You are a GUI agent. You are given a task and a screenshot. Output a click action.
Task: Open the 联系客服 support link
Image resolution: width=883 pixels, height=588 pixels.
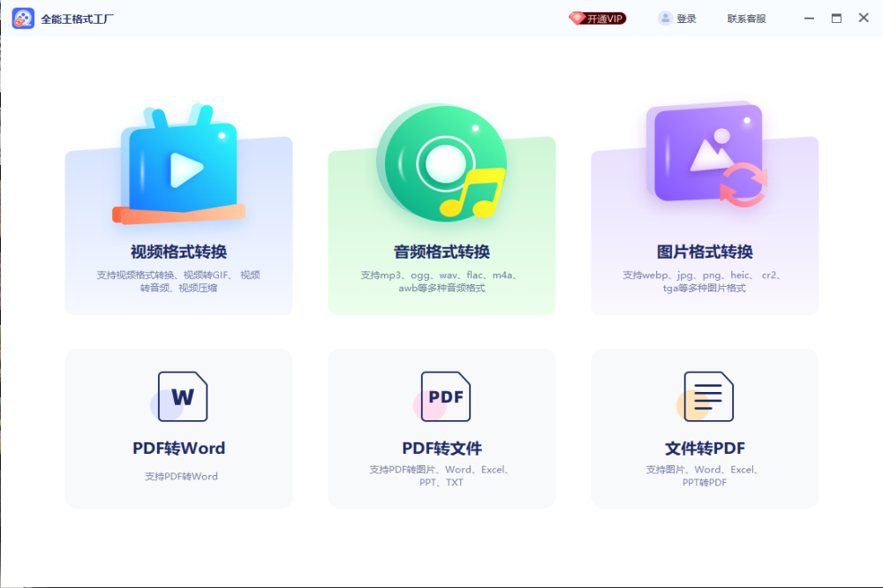tap(746, 19)
